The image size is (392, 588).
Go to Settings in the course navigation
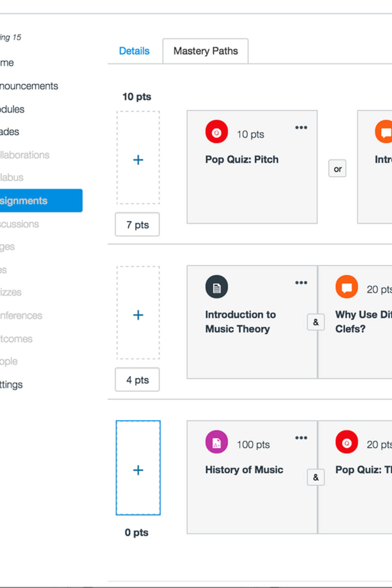tap(11, 384)
